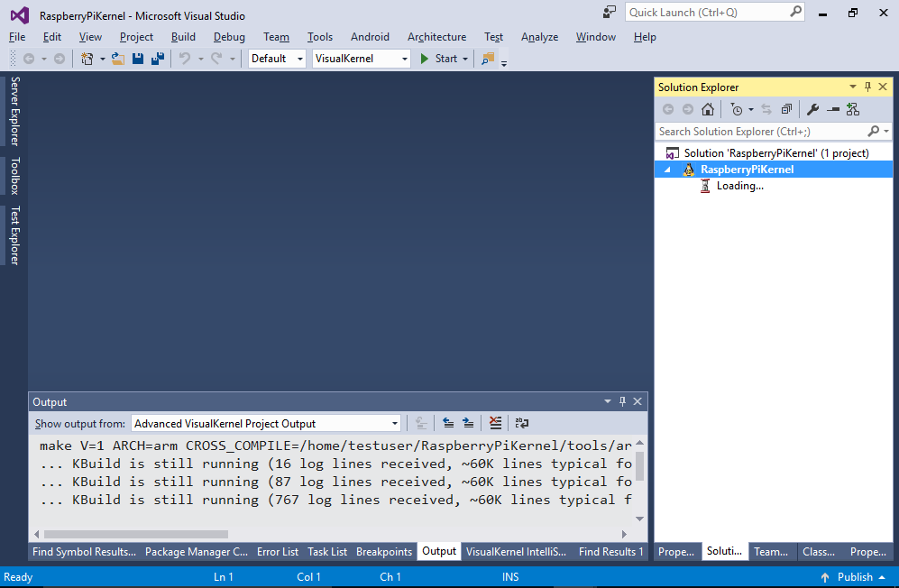Click the Save All icon

[158, 59]
